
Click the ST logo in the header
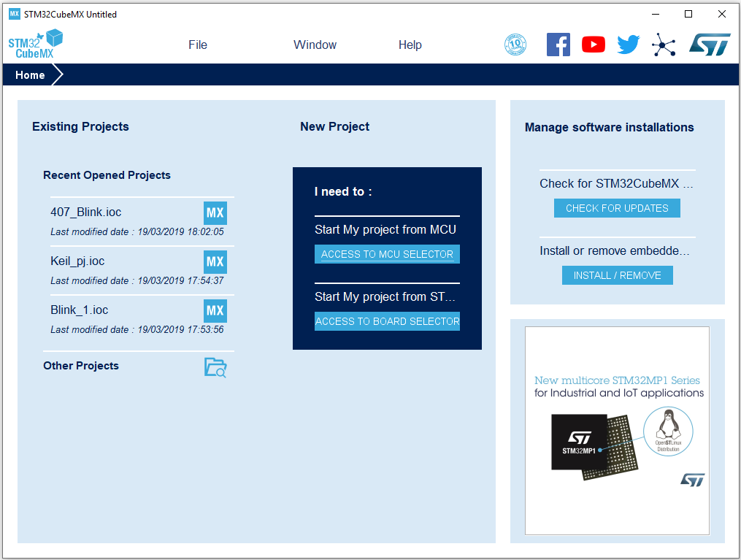710,45
